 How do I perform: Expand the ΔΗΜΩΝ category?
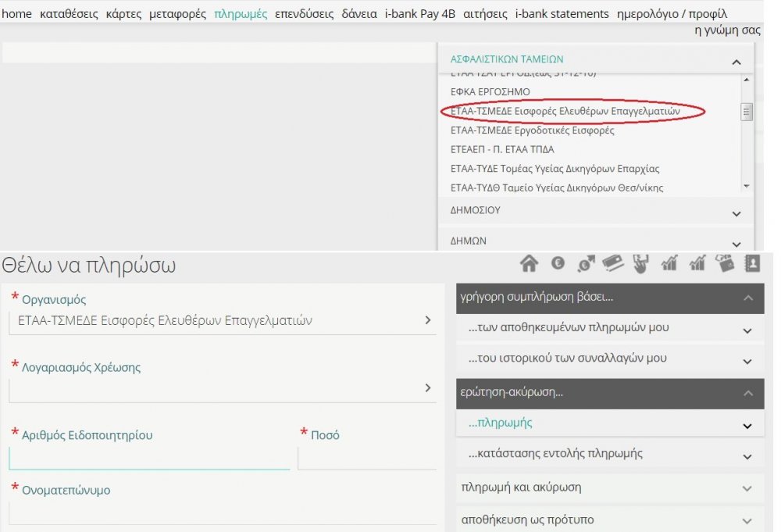coord(736,243)
